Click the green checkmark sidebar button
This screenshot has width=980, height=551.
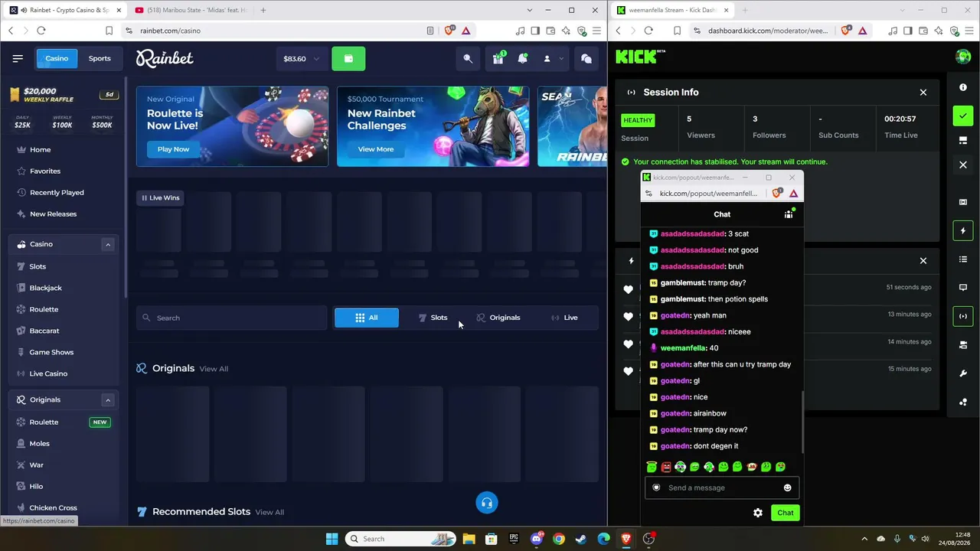pos(963,116)
